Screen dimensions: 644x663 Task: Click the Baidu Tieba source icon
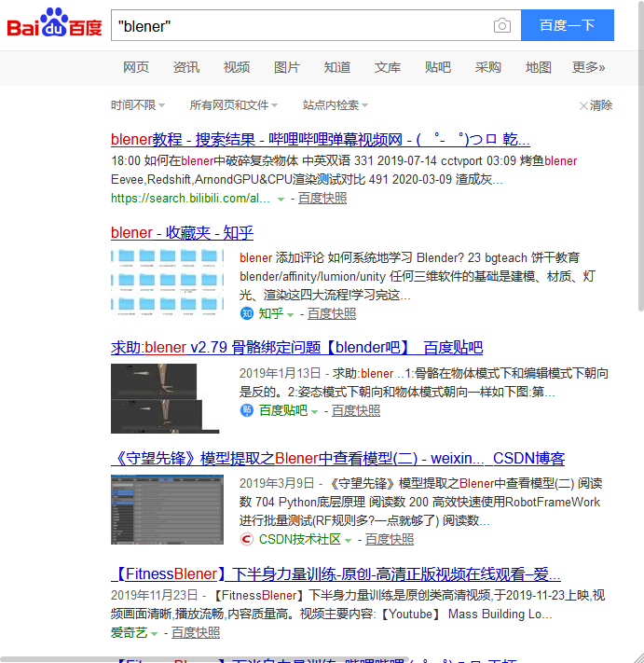pos(247,410)
